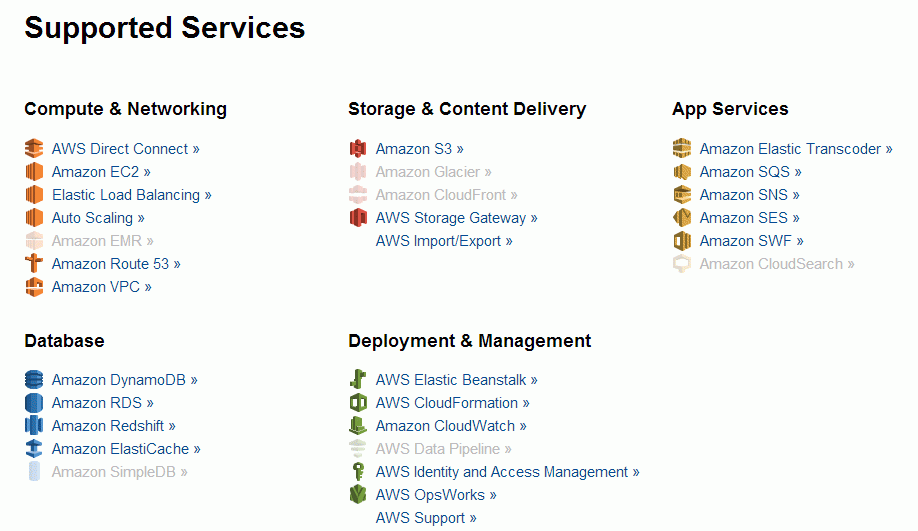Click the Amazon SWF icon
This screenshot has width=918, height=531.
click(x=682, y=241)
